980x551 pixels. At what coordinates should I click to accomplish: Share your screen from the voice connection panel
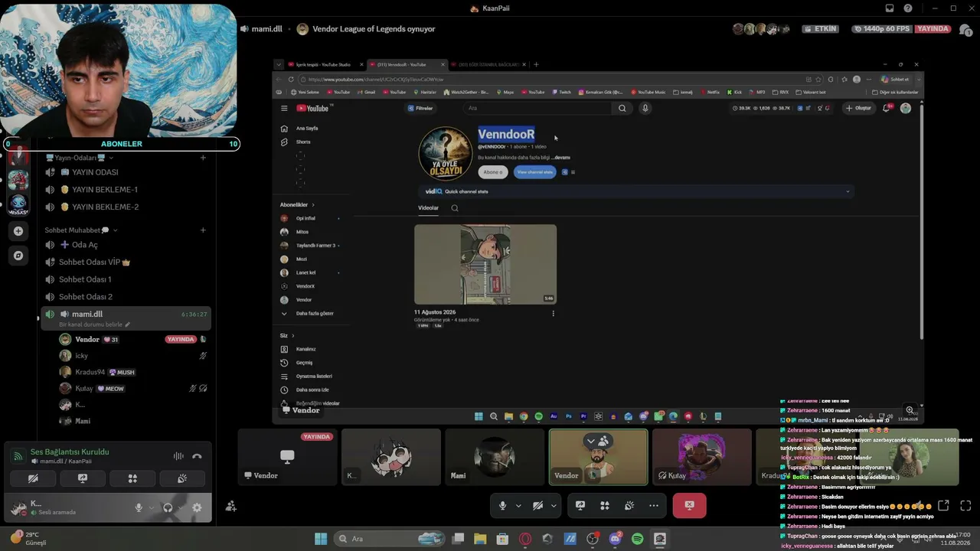coord(83,478)
